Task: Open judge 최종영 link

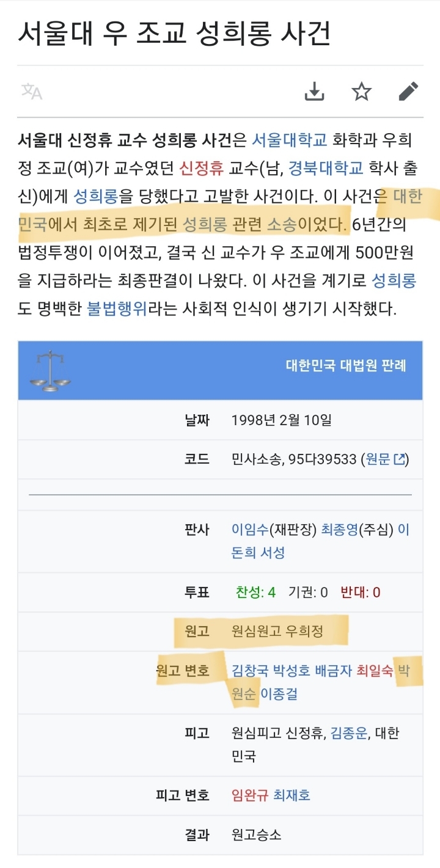Action: [x=339, y=530]
